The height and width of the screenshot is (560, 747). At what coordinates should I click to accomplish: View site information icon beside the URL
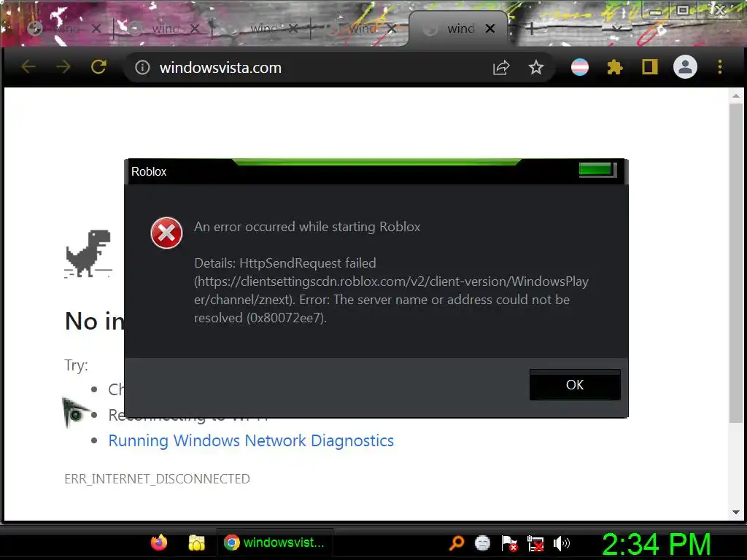[x=142, y=68]
